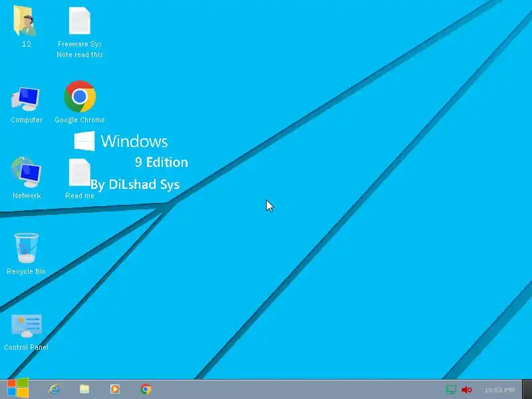Open the Start menu button

click(18, 388)
